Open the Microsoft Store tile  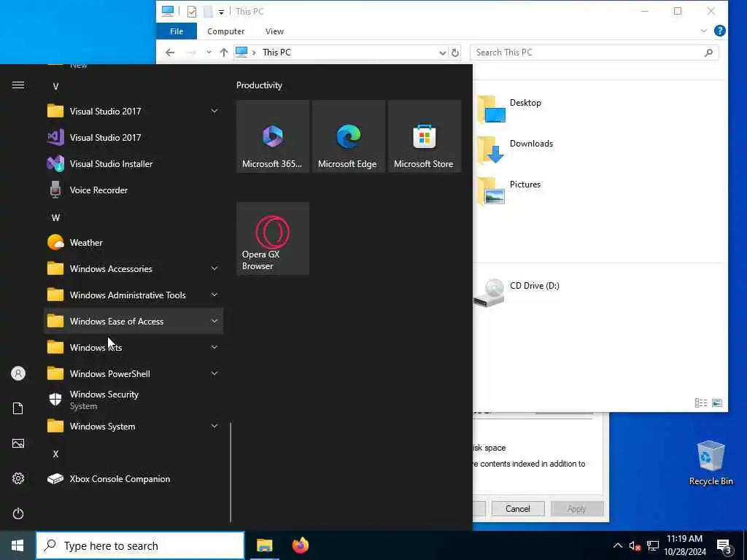click(424, 136)
